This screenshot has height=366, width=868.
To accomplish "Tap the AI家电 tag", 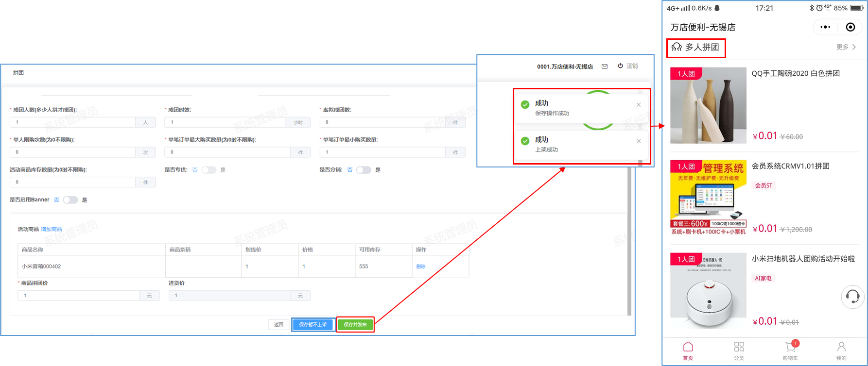I will click(763, 278).
